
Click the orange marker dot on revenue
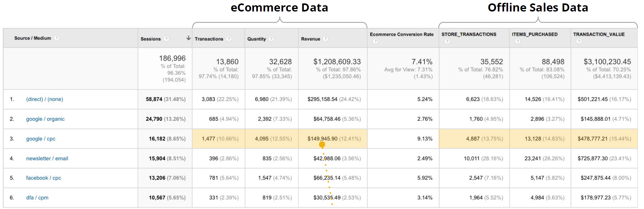322,144
